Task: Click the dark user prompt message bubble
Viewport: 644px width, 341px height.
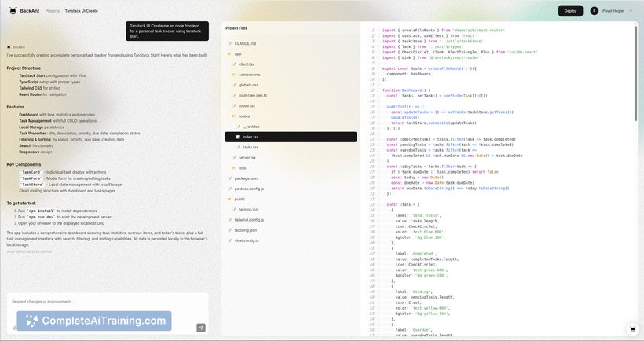Action: coord(167,31)
